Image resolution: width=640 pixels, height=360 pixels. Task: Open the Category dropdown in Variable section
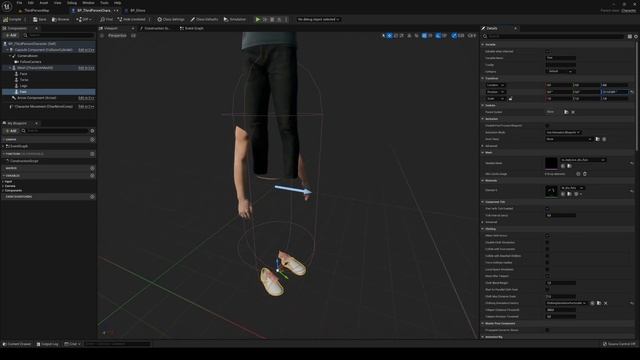pos(560,71)
